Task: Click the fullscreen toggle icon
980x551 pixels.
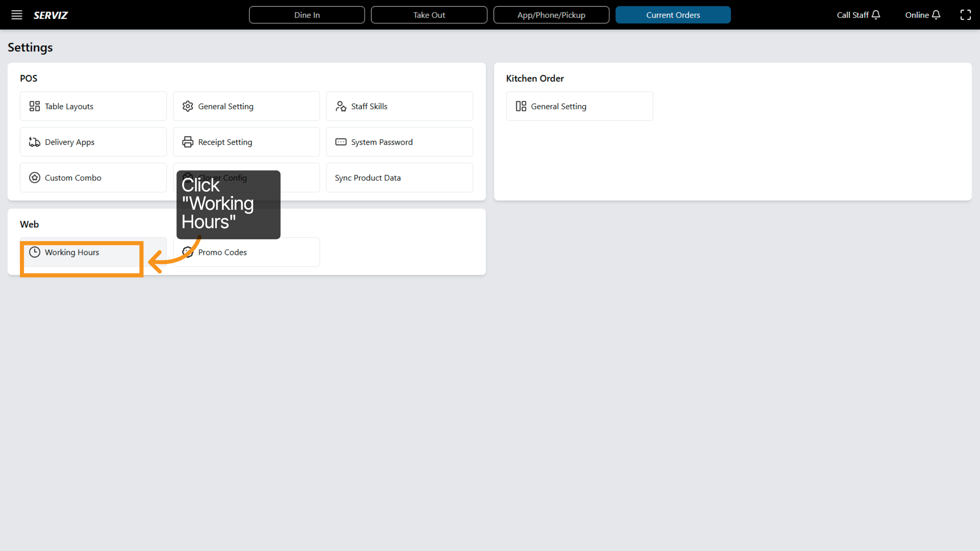Action: pyautogui.click(x=965, y=15)
